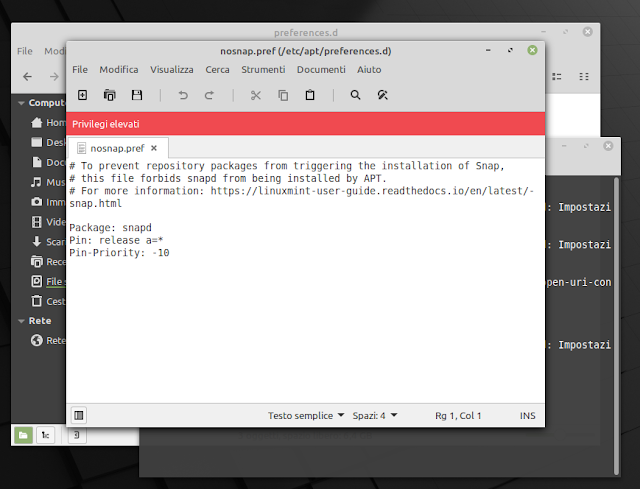Screen dimensions: 640x489
Task: Select the nosnap.pref document tab
Action: (x=118, y=148)
